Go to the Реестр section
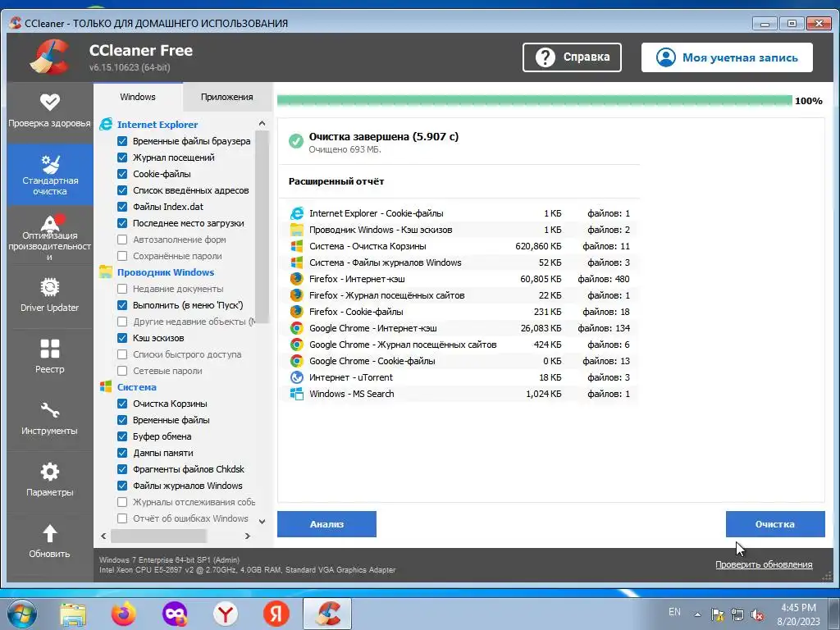 [x=50, y=359]
